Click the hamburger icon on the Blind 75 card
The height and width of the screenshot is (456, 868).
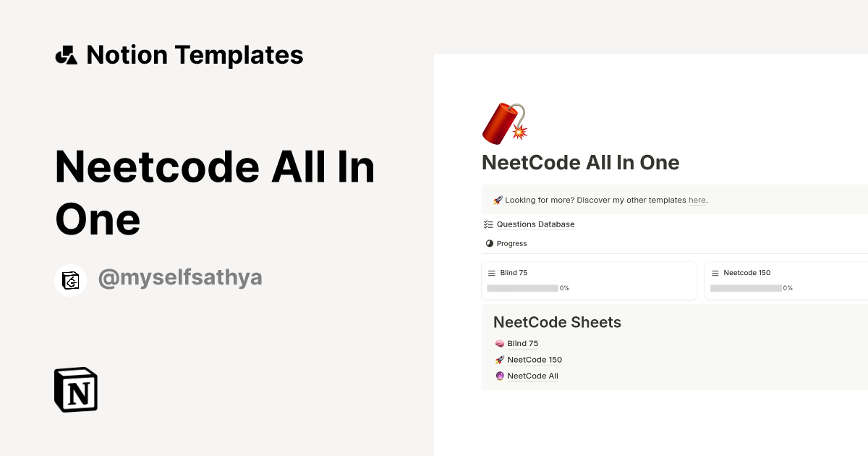click(491, 273)
